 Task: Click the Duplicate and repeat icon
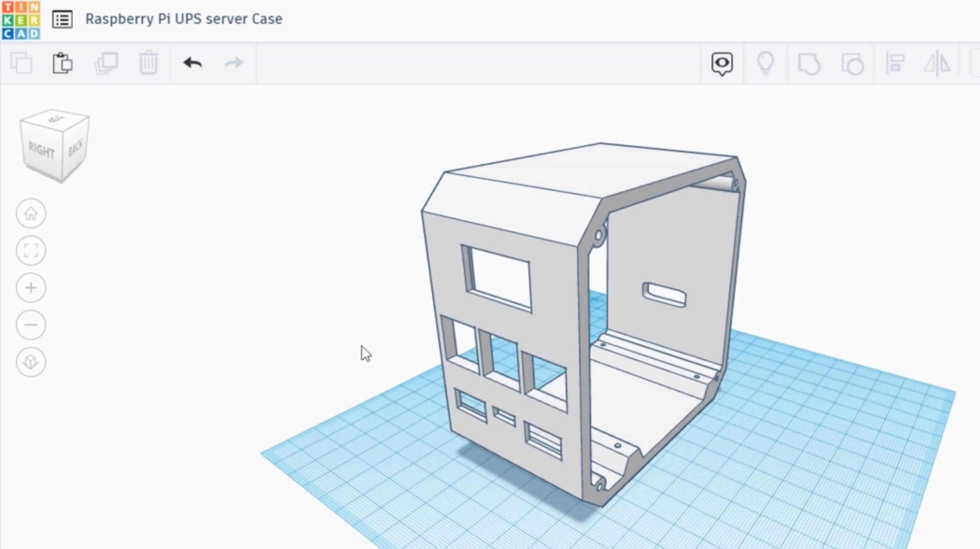(x=106, y=63)
